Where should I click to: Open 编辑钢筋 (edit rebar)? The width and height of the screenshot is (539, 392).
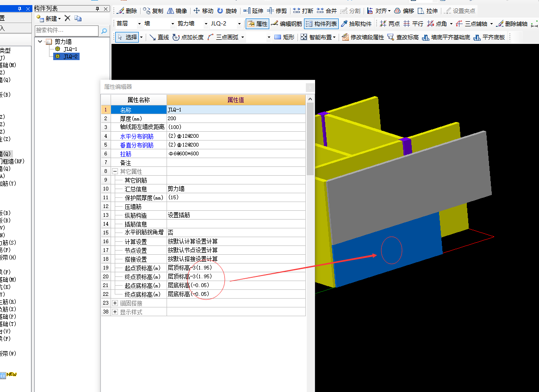pyautogui.click(x=286, y=24)
